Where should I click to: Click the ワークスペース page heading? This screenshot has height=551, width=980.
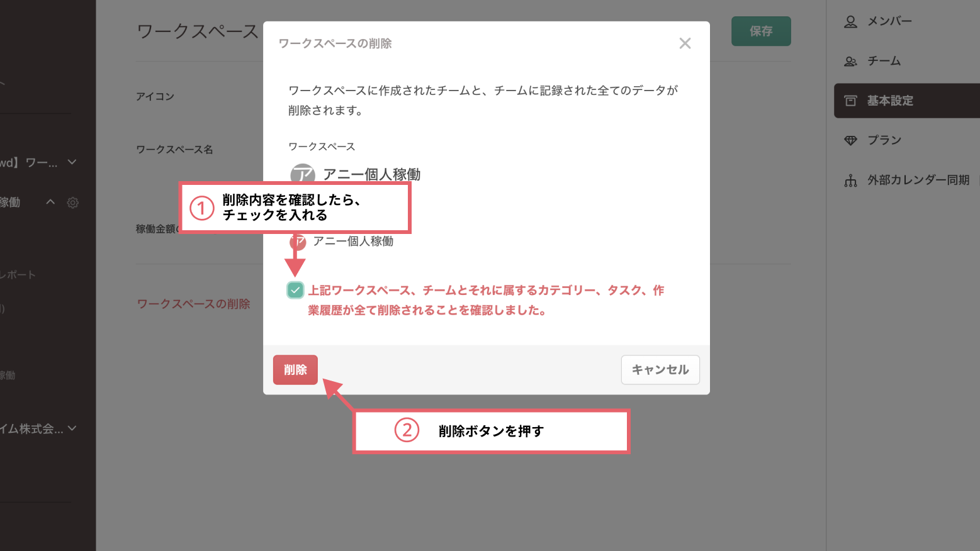(x=197, y=31)
